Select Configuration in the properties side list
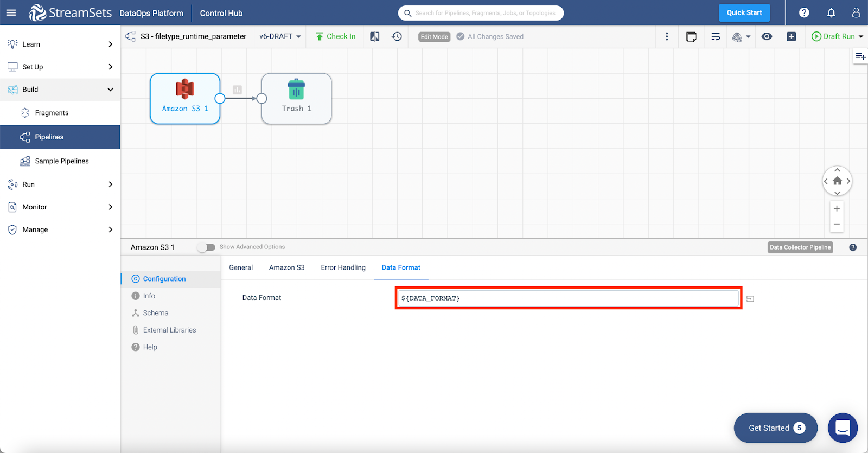 tap(171, 279)
